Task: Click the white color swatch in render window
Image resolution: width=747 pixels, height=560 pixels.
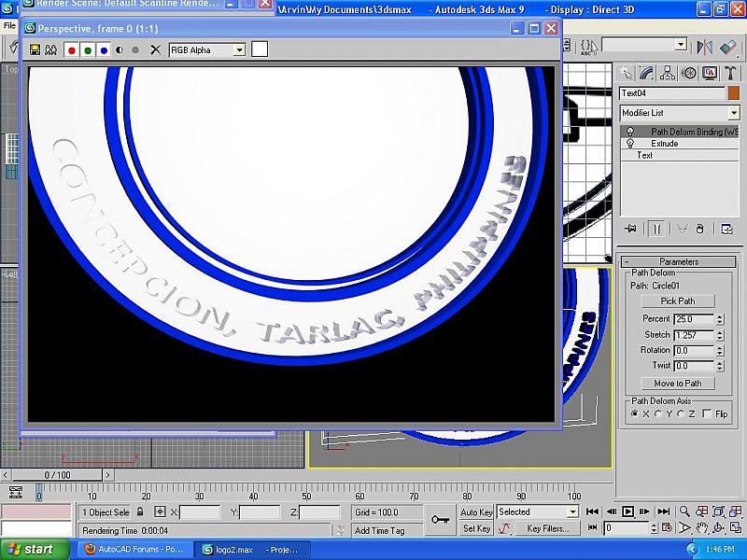Action: (x=260, y=49)
